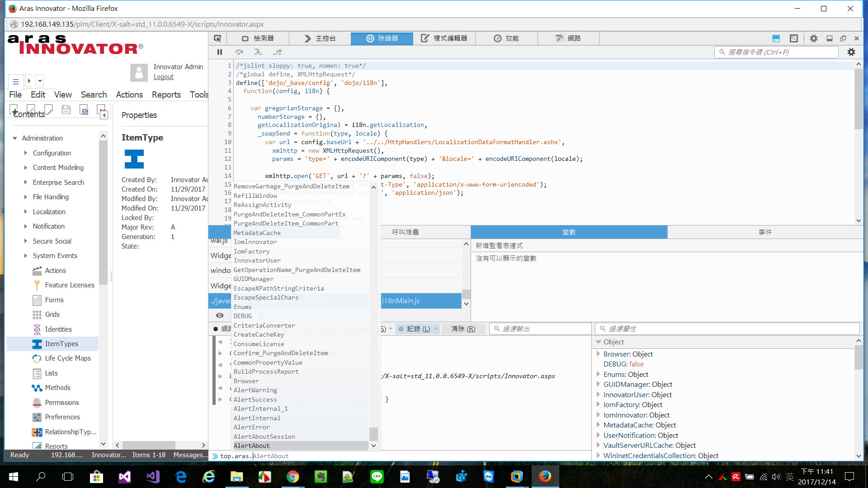Screen dimensions: 868x488
Task: Toggle the eye blackbox source button
Action: [220, 315]
